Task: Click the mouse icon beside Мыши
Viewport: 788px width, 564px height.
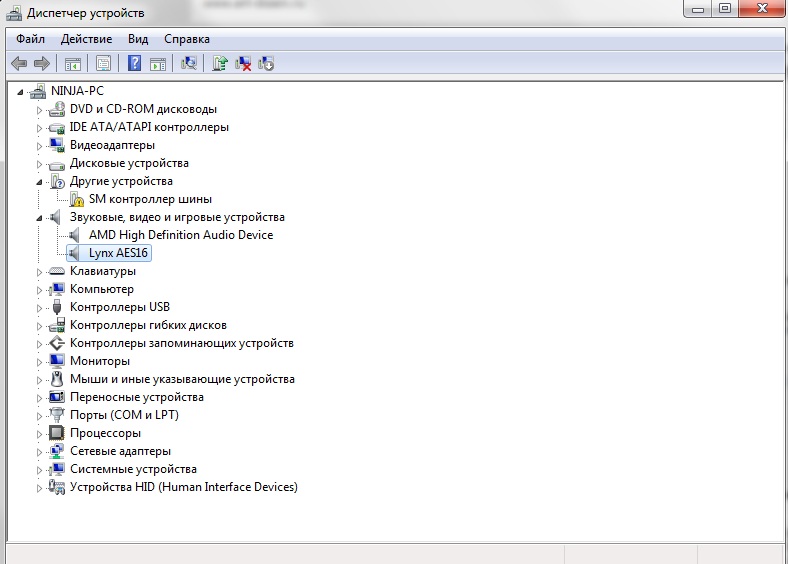Action: 57,379
